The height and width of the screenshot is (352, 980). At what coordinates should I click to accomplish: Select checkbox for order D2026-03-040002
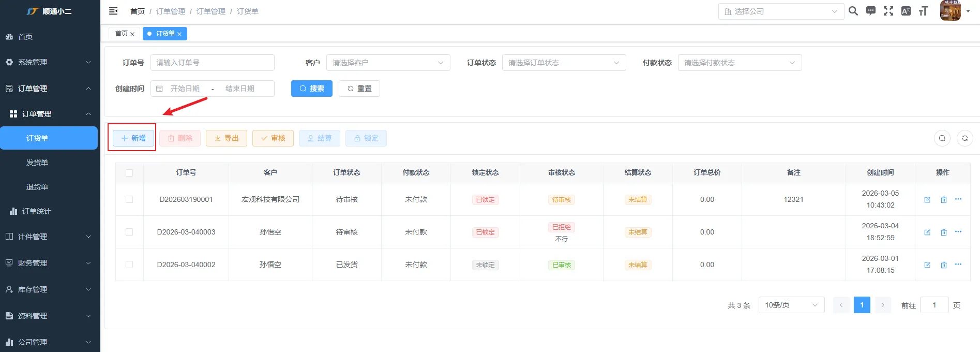coord(129,265)
